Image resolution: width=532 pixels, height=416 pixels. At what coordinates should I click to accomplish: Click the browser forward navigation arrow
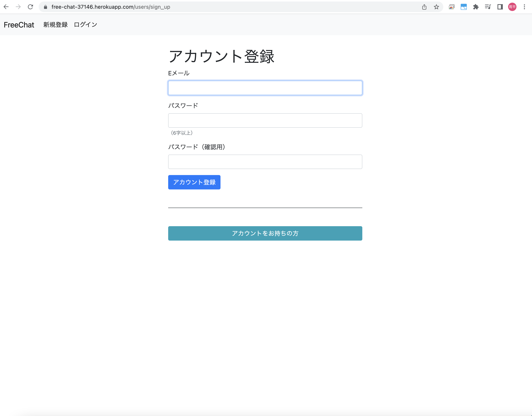(18, 7)
